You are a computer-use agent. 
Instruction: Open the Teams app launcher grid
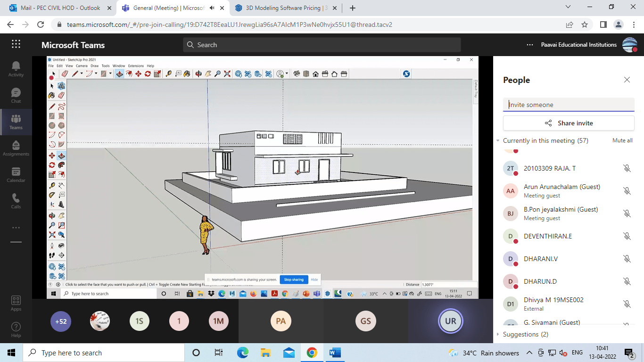click(x=16, y=44)
